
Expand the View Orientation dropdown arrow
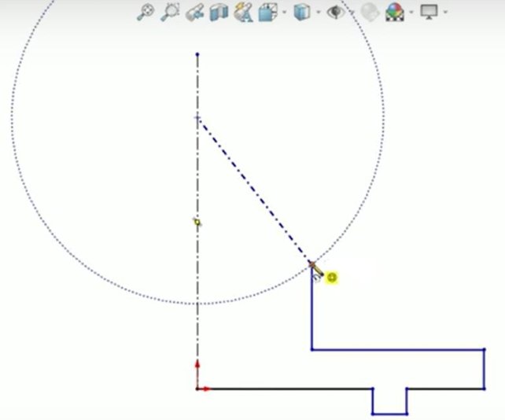click(x=284, y=13)
